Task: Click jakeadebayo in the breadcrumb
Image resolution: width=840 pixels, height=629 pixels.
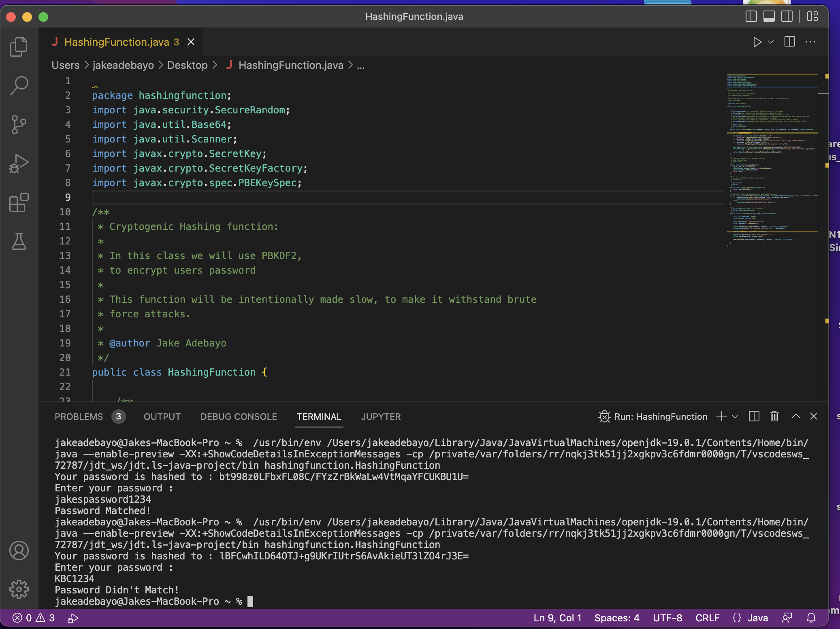Action: click(123, 65)
